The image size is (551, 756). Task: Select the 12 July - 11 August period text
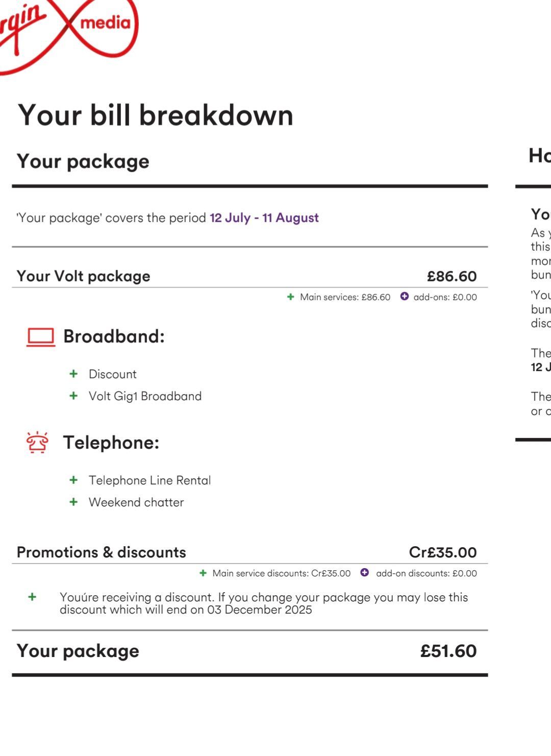[x=264, y=218]
